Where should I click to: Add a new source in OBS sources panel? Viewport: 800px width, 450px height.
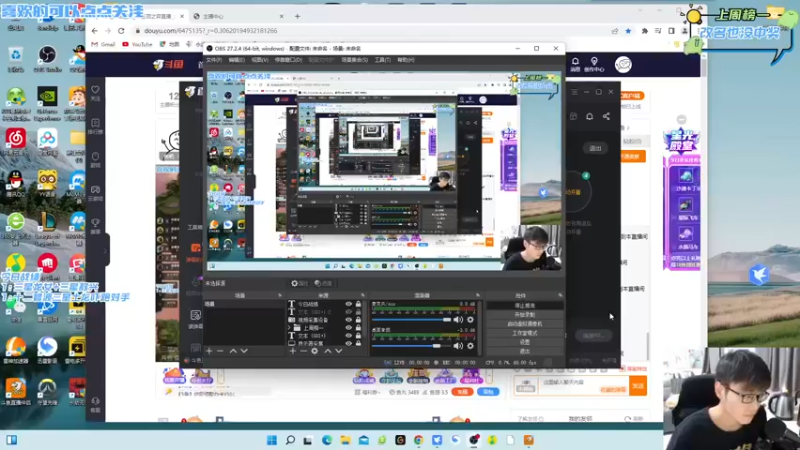coord(293,351)
